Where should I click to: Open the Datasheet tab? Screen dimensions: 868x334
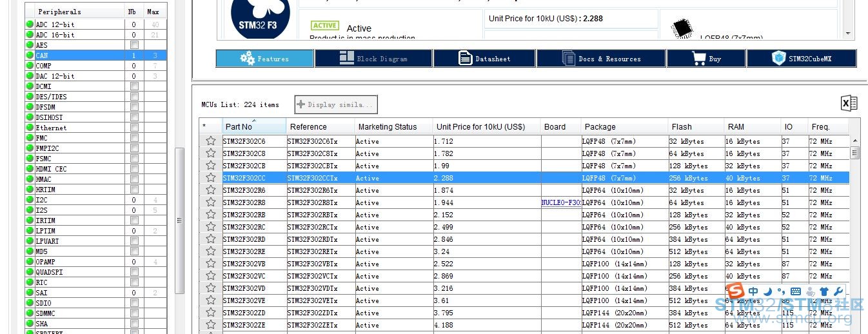tap(484, 59)
